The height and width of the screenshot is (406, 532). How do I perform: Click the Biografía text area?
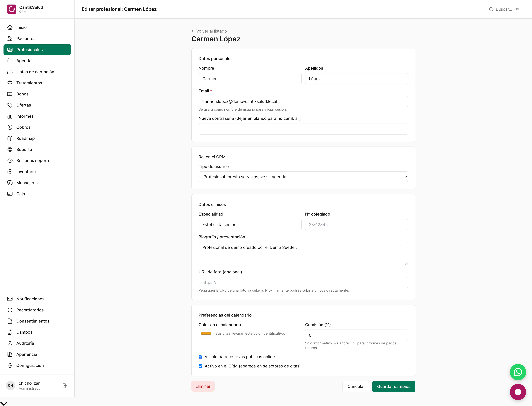tap(303, 253)
